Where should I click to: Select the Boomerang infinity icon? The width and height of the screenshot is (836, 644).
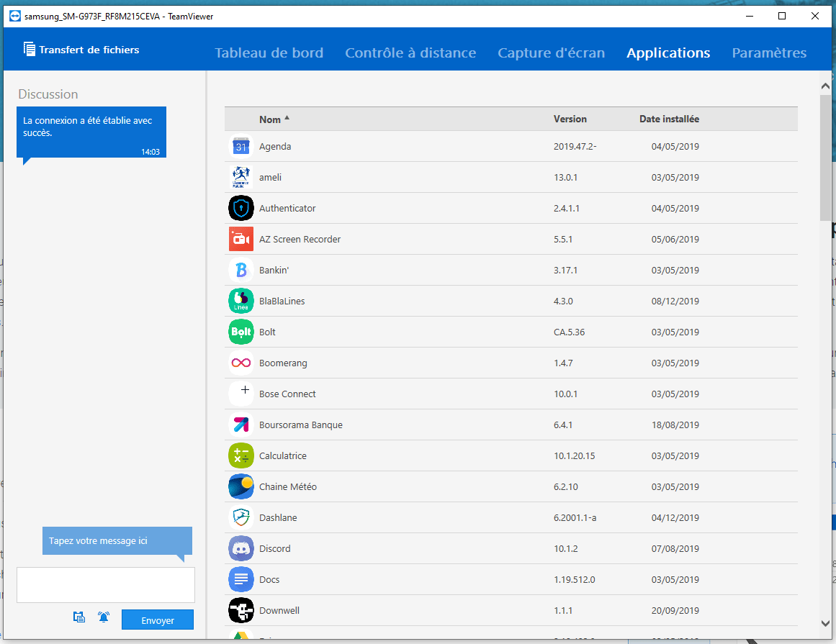click(x=241, y=363)
